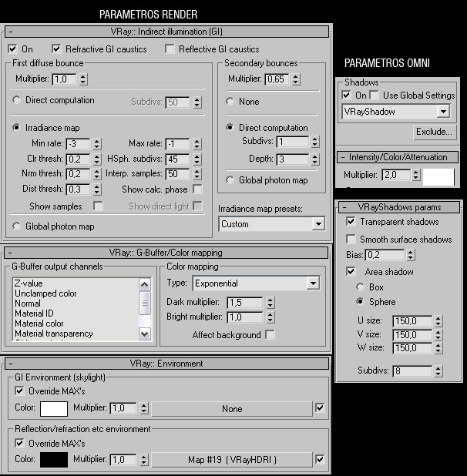Click omni Multiplier spinner arrows
This screenshot has height=476, width=467.
tap(415, 175)
